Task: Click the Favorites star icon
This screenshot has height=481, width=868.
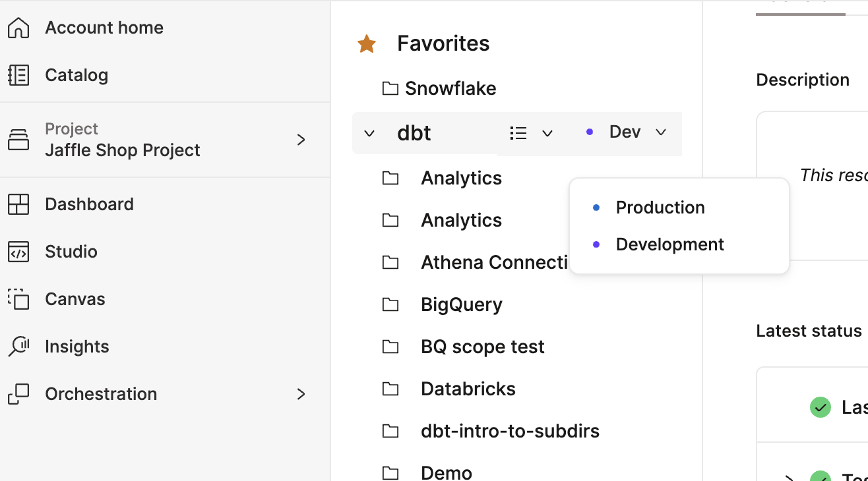Action: [x=367, y=43]
